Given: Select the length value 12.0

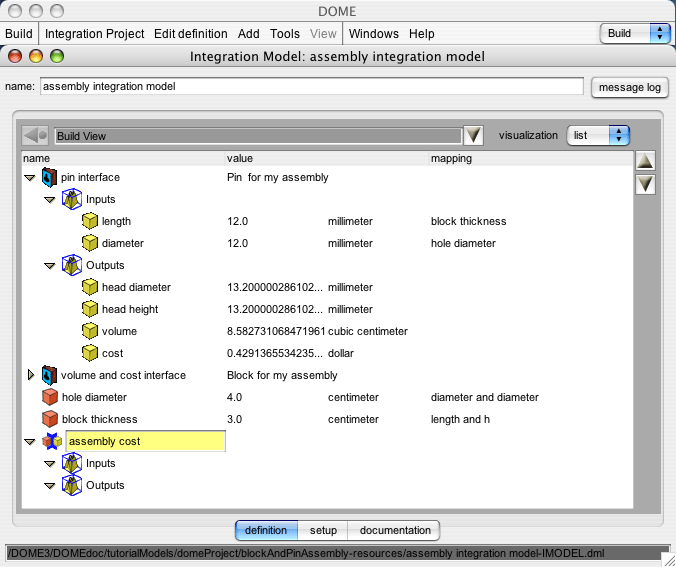Looking at the screenshot, I should pos(238,221).
